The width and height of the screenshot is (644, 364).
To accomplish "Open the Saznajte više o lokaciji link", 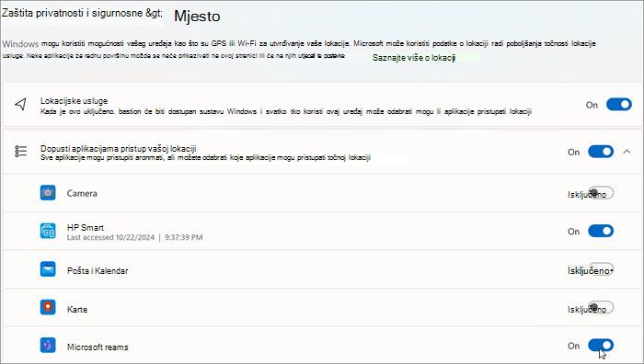I will click(x=414, y=58).
